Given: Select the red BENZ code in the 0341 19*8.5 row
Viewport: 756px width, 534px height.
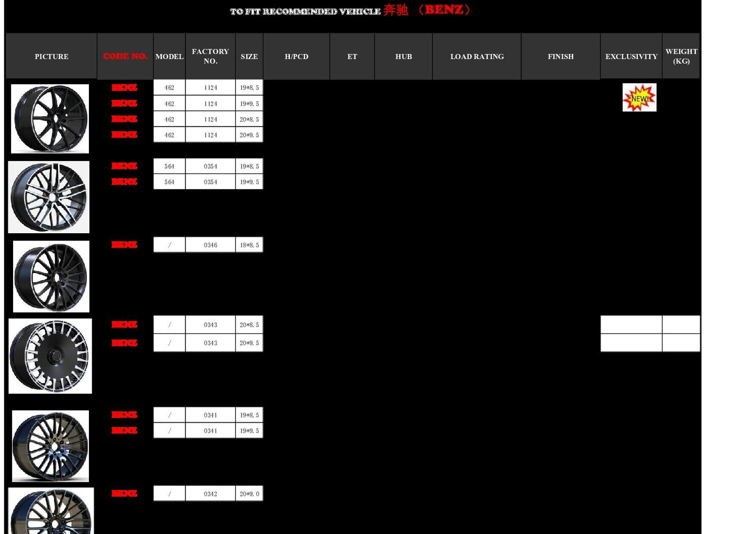Looking at the screenshot, I should (x=125, y=415).
